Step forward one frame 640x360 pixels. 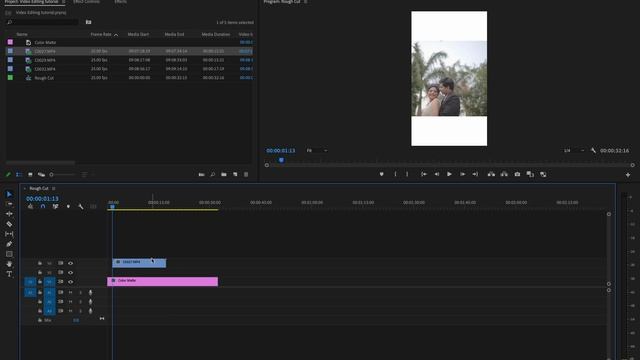462,174
